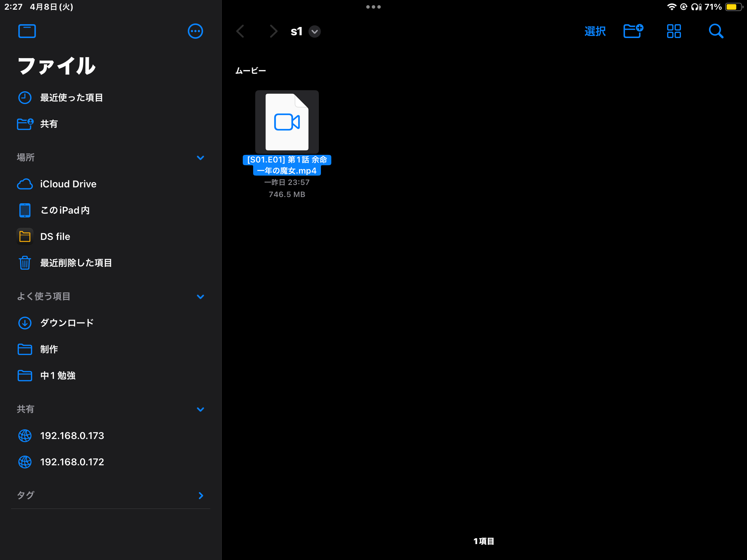Open the s1 folder title dropdown
747x560 pixels.
[x=314, y=31]
